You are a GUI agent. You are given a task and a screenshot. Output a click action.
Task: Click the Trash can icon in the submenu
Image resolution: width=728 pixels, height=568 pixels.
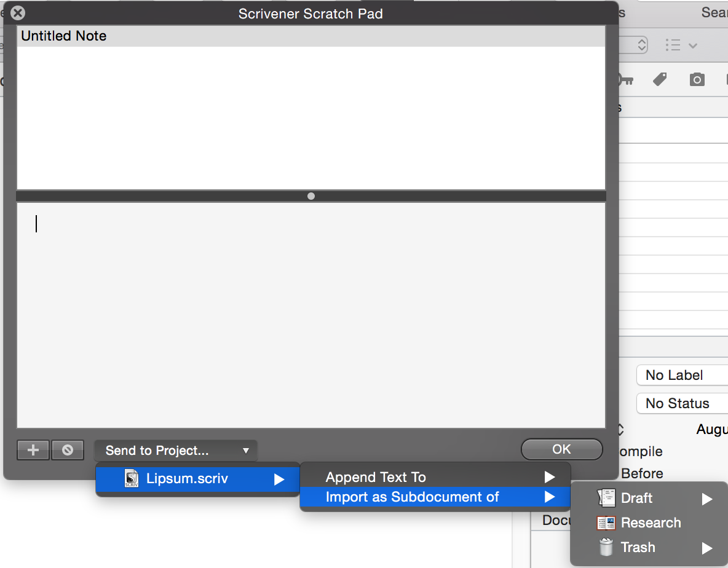606,547
